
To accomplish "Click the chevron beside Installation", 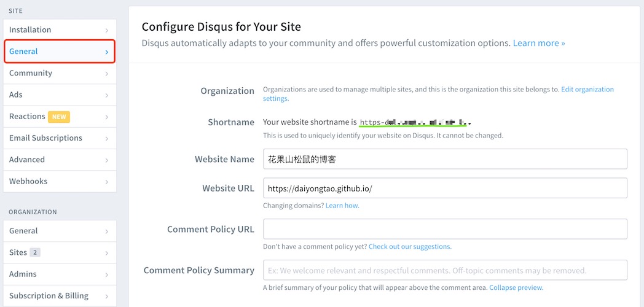I will [107, 30].
